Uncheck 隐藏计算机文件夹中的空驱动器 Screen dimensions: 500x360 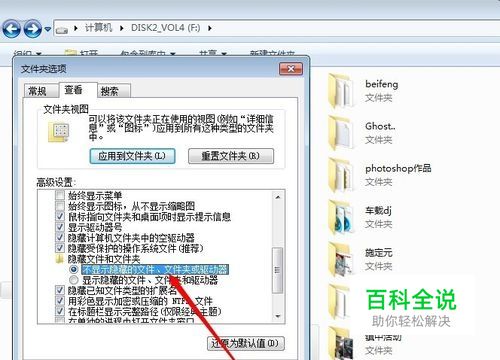60,238
